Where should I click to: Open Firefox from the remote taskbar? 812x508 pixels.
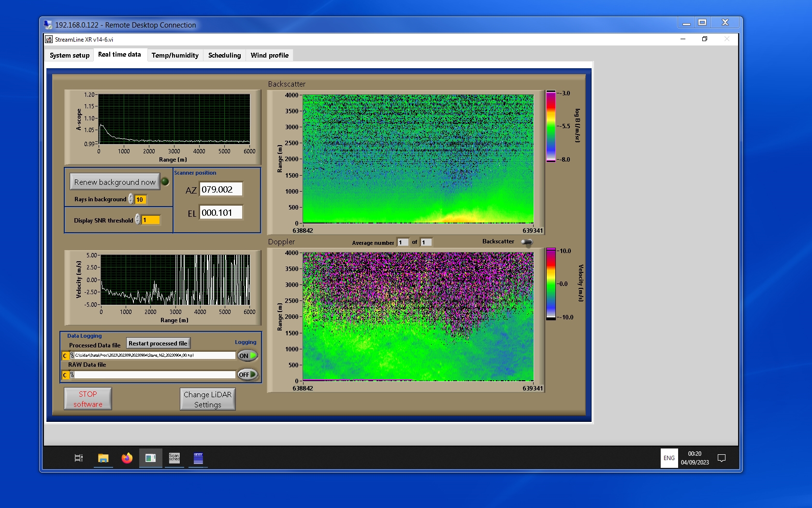point(127,458)
